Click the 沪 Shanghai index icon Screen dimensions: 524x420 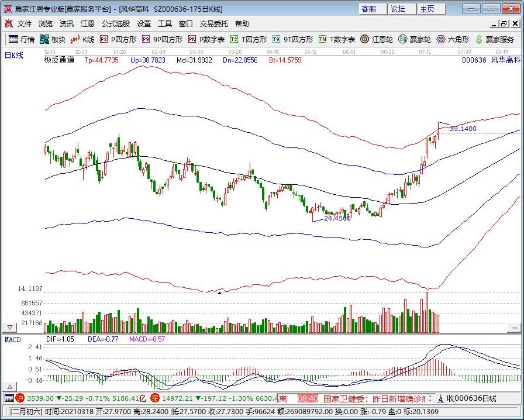[x=20, y=398]
